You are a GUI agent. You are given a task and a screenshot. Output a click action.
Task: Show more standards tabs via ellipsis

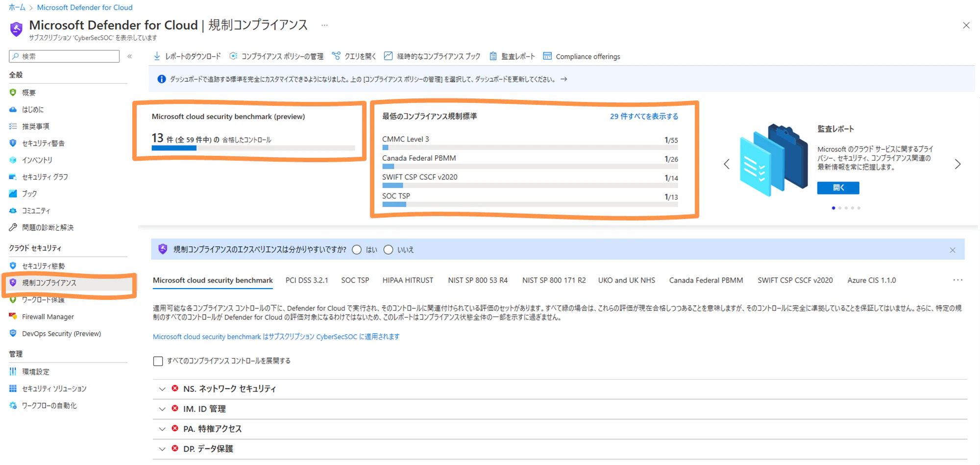coord(958,280)
